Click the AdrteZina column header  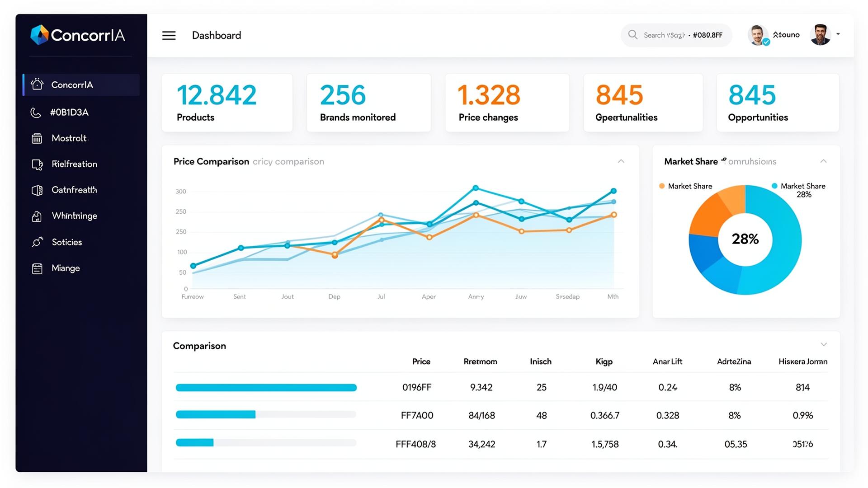[734, 361]
